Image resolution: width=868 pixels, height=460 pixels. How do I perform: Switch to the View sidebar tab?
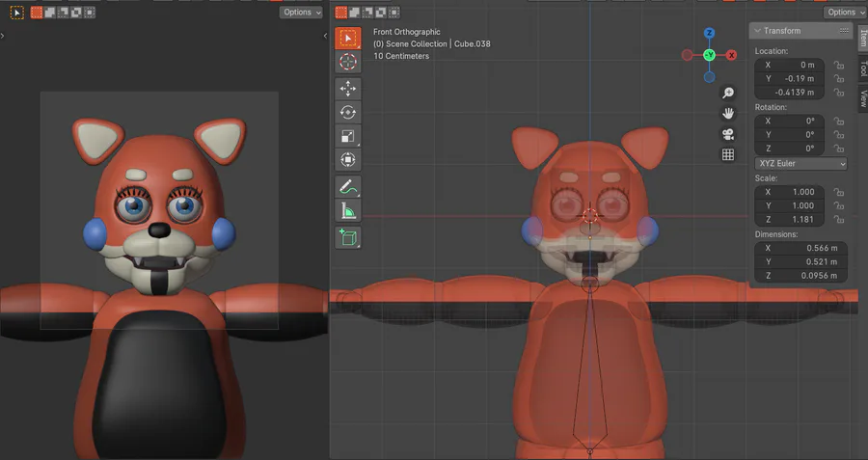click(863, 98)
